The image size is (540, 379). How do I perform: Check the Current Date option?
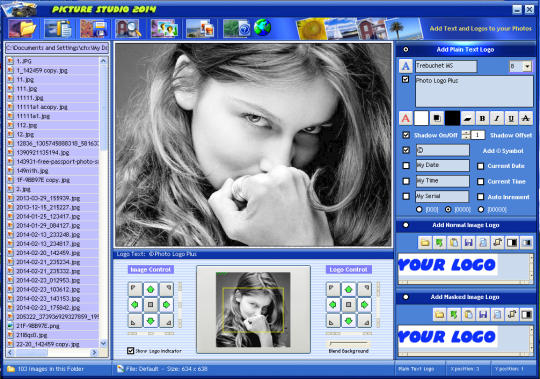pyautogui.click(x=480, y=166)
